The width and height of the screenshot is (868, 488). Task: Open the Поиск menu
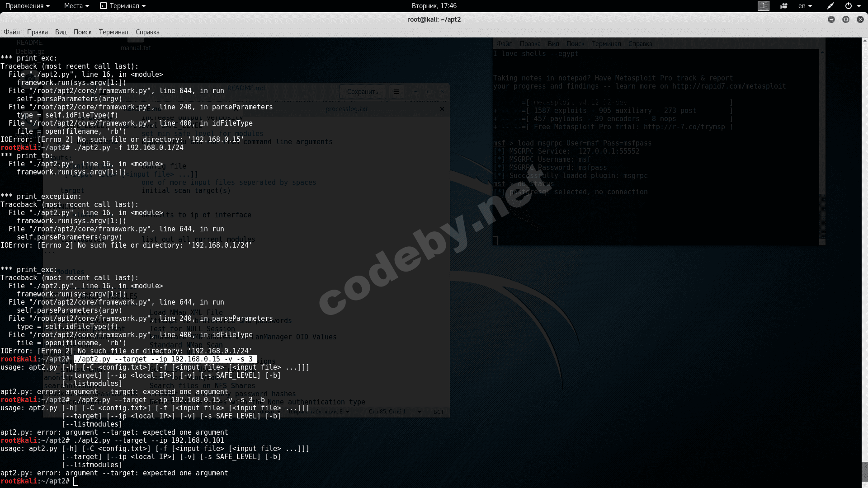coord(82,32)
